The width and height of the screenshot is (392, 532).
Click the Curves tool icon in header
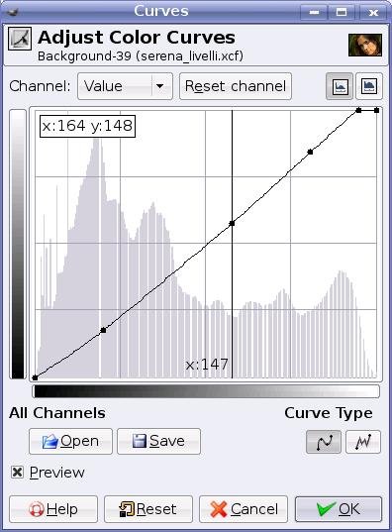(x=20, y=39)
